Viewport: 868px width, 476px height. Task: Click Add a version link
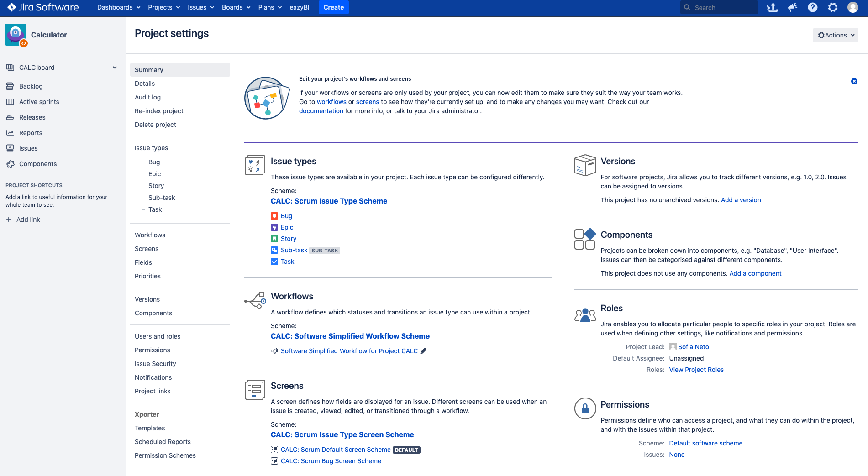click(x=741, y=200)
